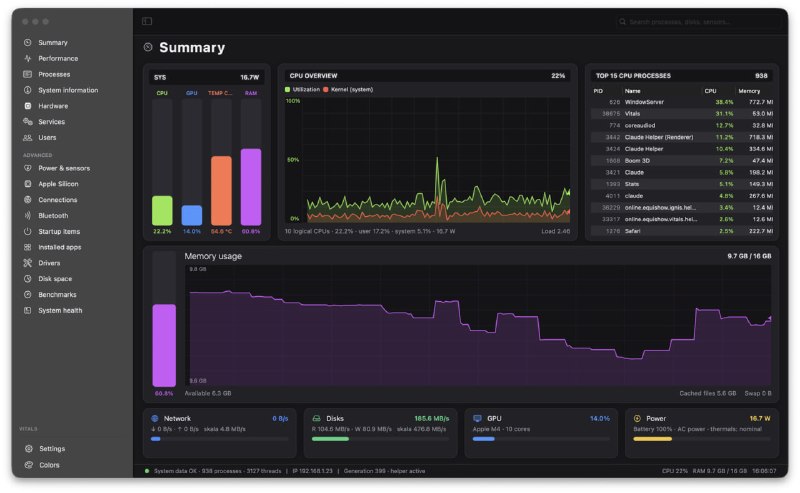Select the Boom 3D process row

(x=682, y=161)
